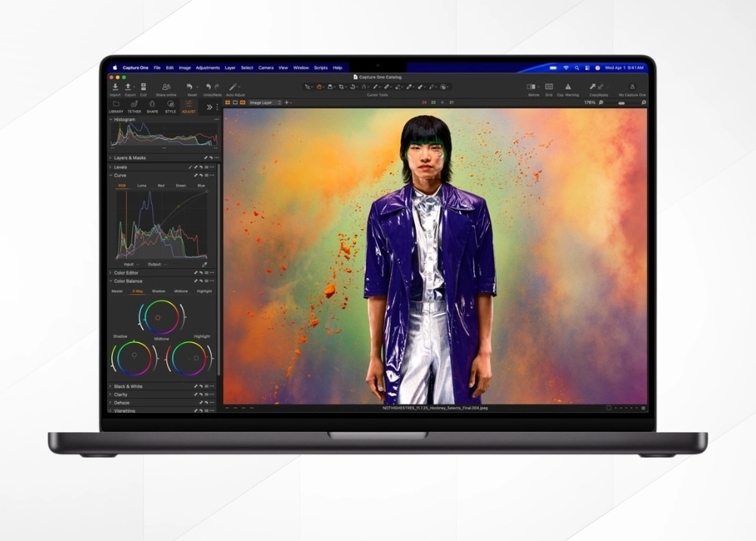The width and height of the screenshot is (756, 541).
Task: Click the Import icon
Action: point(115,87)
